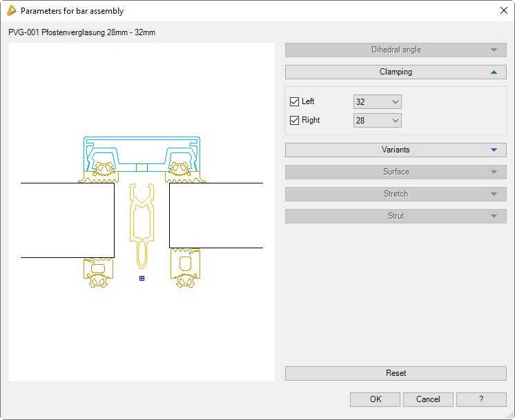Open help with the question mark button
Screen dimensions: 515x420
(481, 399)
